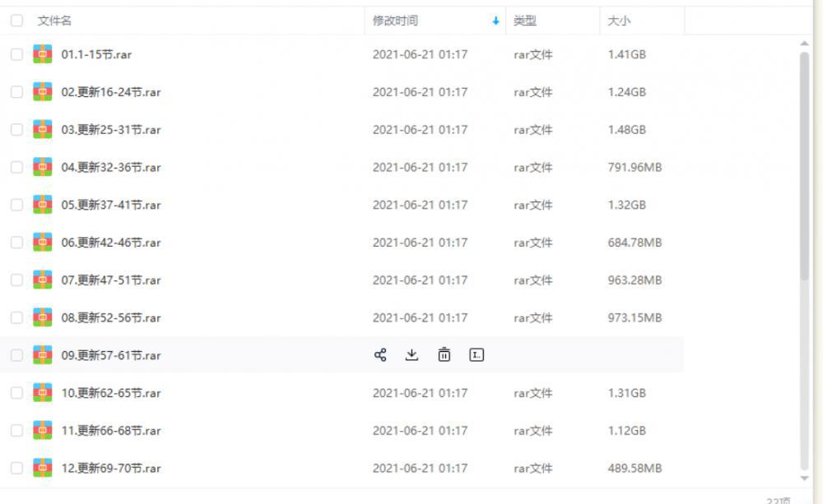Sort by 类型 column header
The image size is (823, 504).
coord(525,21)
